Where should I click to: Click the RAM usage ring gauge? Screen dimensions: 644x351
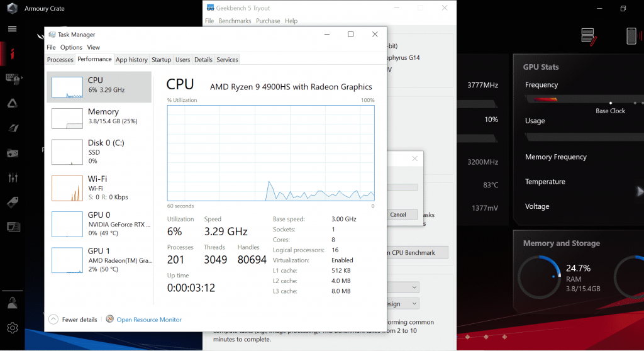tap(539, 277)
